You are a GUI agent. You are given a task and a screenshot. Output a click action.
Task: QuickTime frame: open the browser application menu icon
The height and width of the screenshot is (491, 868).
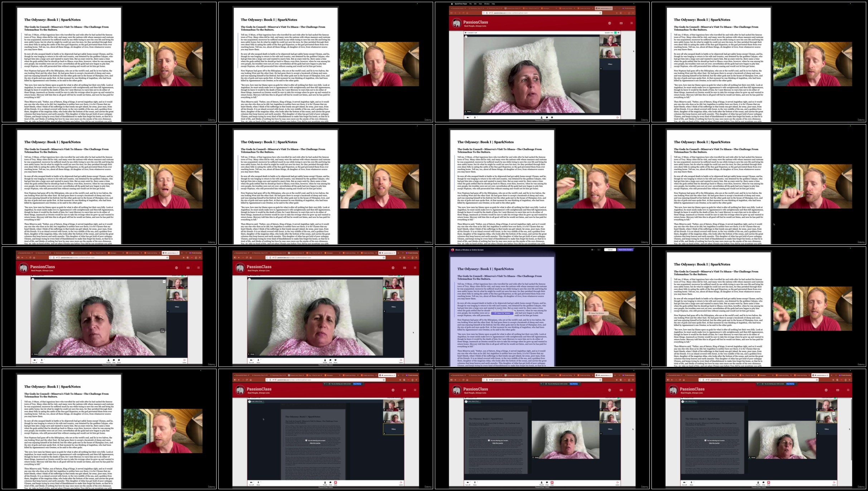[x=632, y=13]
